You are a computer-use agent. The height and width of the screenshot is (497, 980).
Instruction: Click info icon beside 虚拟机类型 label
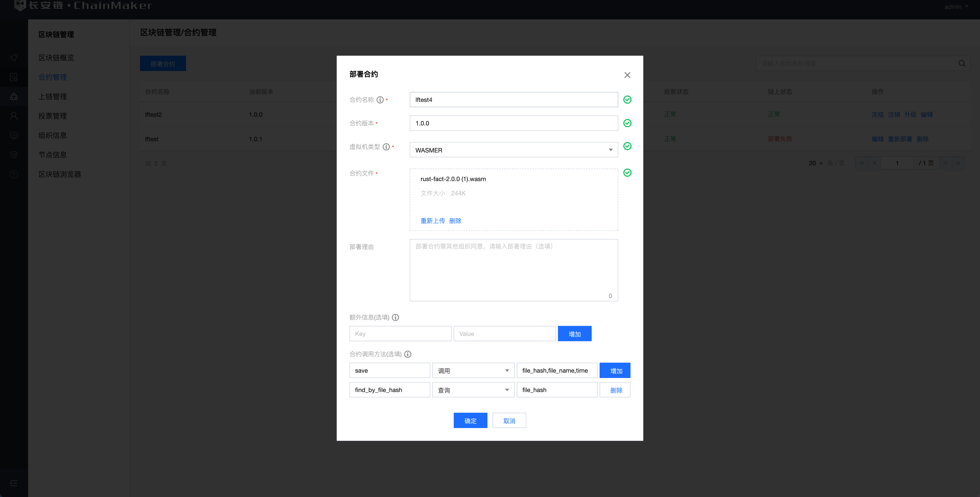click(386, 147)
